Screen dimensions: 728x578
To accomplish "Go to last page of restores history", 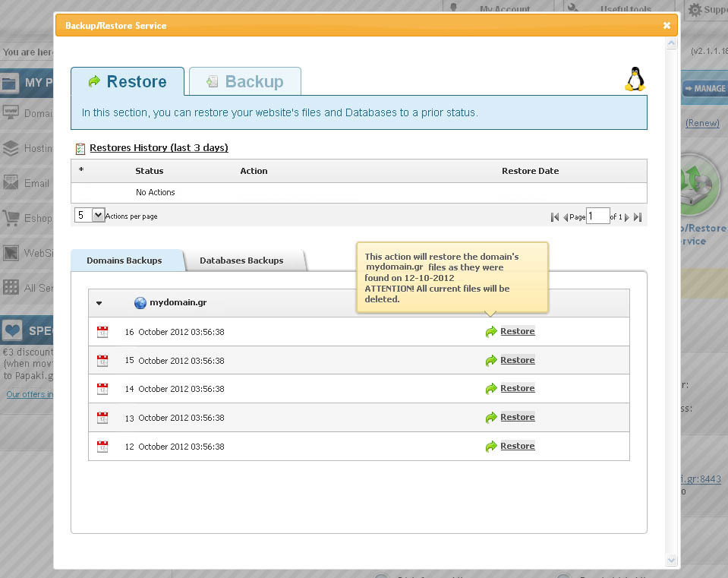I will [x=638, y=217].
